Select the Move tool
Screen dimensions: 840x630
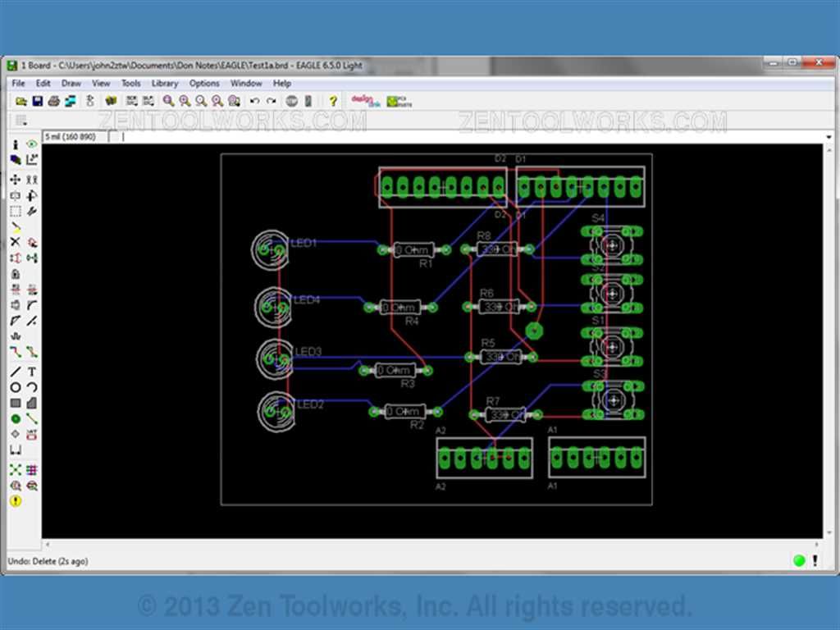click(16, 180)
